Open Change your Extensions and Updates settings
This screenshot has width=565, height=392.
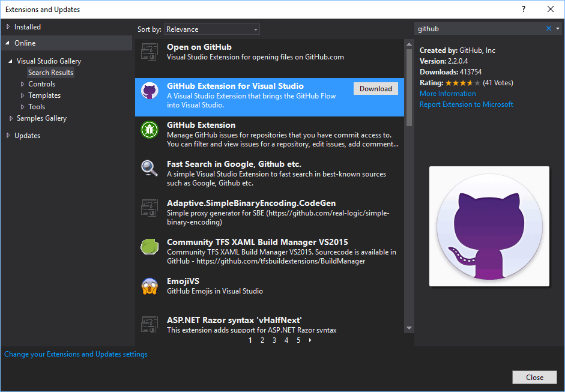tap(76, 354)
